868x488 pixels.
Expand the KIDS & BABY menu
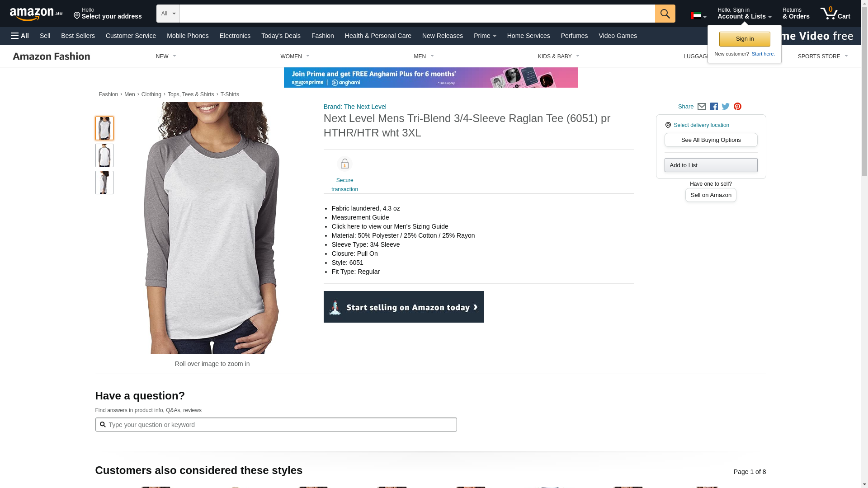[x=558, y=56]
